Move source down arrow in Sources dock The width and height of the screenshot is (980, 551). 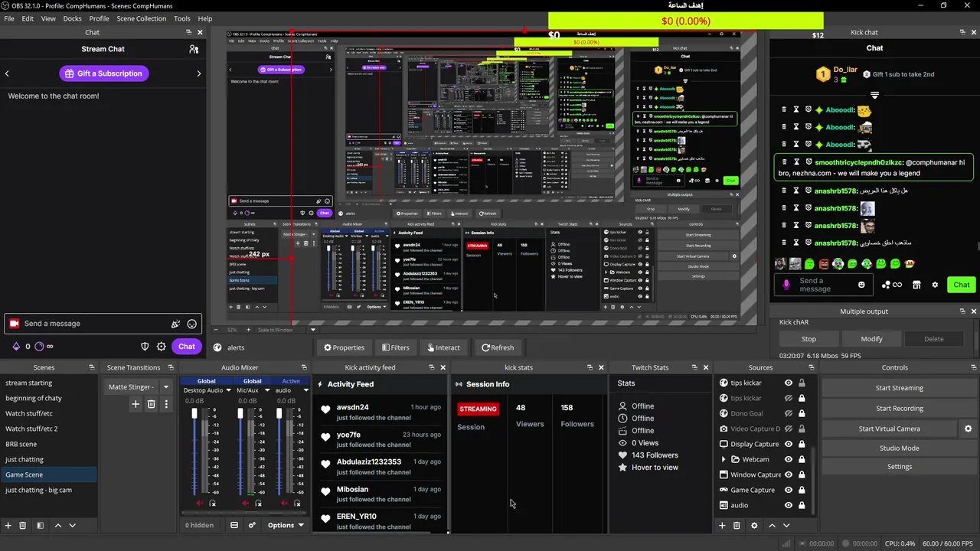tap(786, 526)
